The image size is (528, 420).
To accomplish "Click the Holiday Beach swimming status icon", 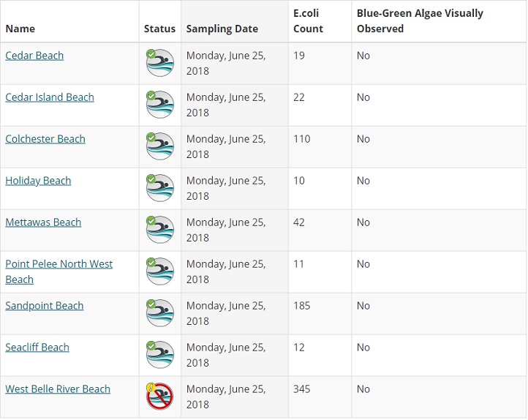I will pos(159,188).
